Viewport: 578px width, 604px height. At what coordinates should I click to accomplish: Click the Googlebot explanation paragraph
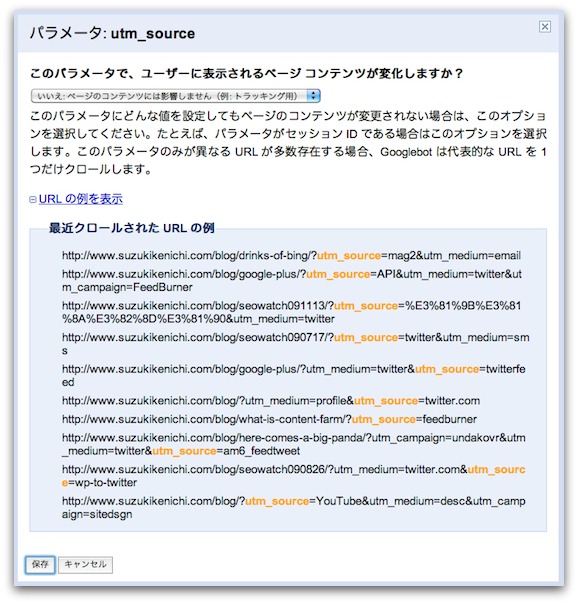tap(288, 142)
